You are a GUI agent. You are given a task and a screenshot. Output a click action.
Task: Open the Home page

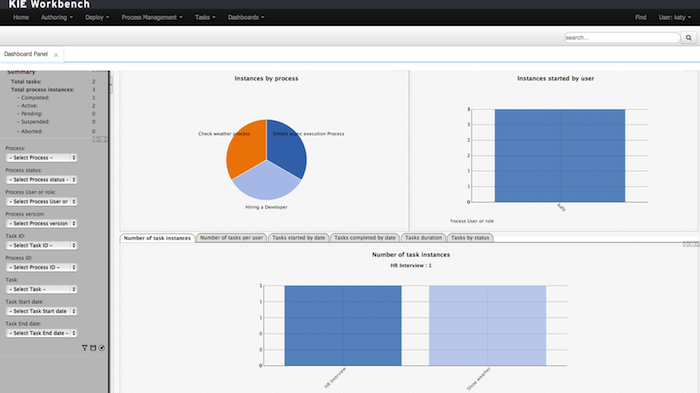tap(21, 17)
